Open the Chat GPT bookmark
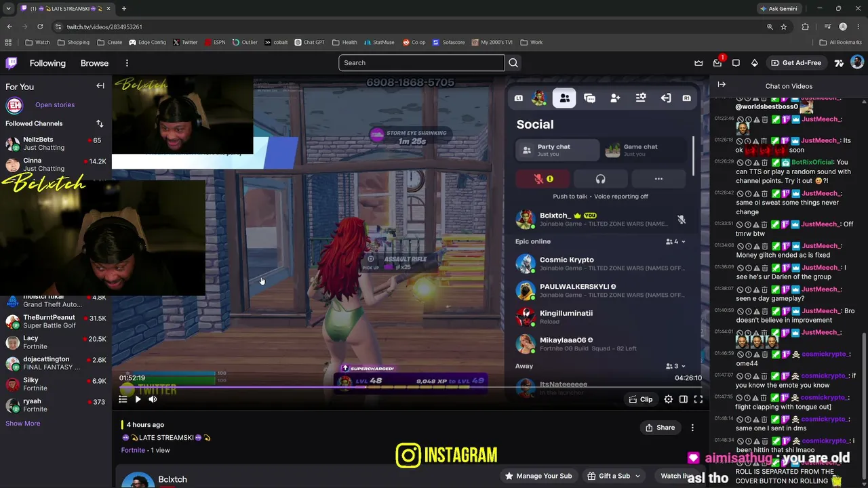Image resolution: width=868 pixels, height=488 pixels. pyautogui.click(x=309, y=42)
